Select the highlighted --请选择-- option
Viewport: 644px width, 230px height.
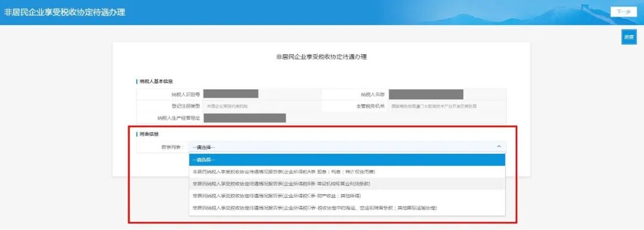(x=346, y=159)
